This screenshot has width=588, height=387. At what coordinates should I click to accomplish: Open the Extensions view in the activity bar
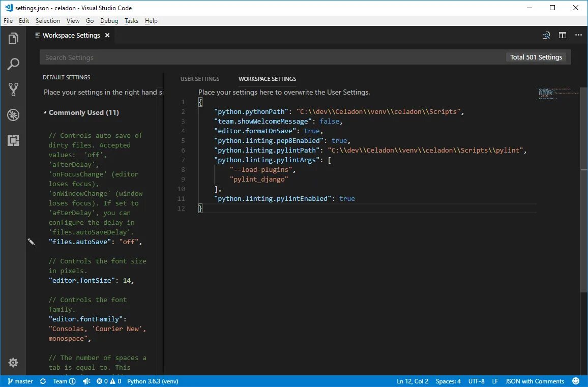pos(13,140)
